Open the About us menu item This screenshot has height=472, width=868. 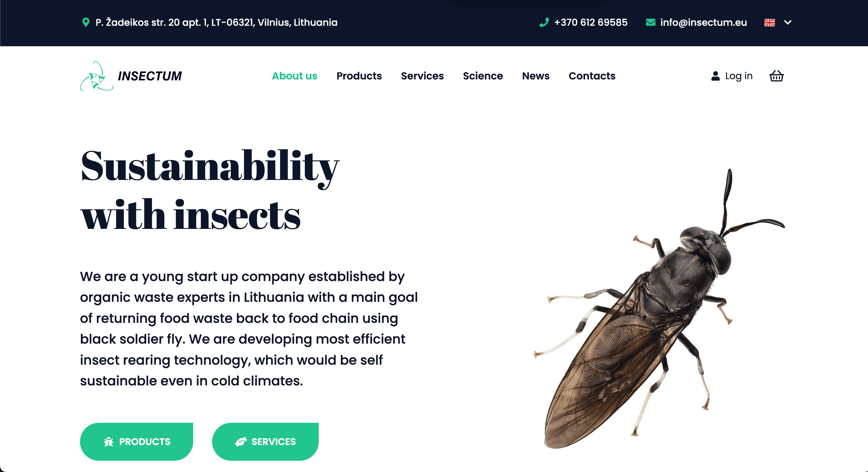pos(294,76)
